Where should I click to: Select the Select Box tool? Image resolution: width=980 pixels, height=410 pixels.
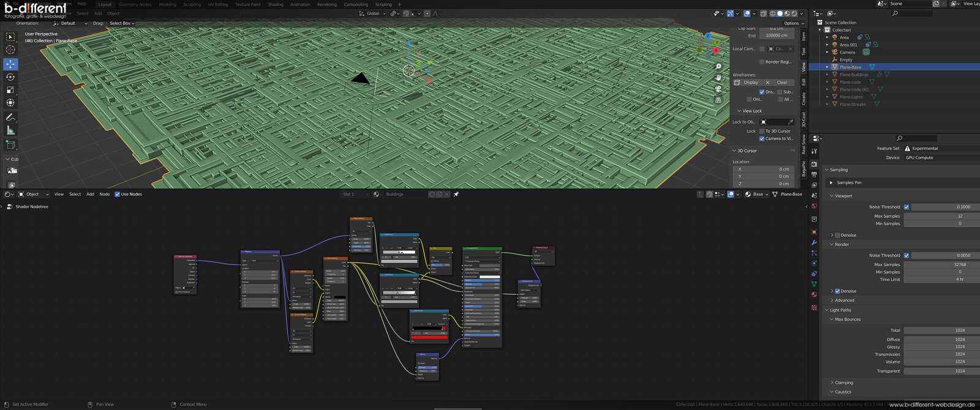(10, 37)
